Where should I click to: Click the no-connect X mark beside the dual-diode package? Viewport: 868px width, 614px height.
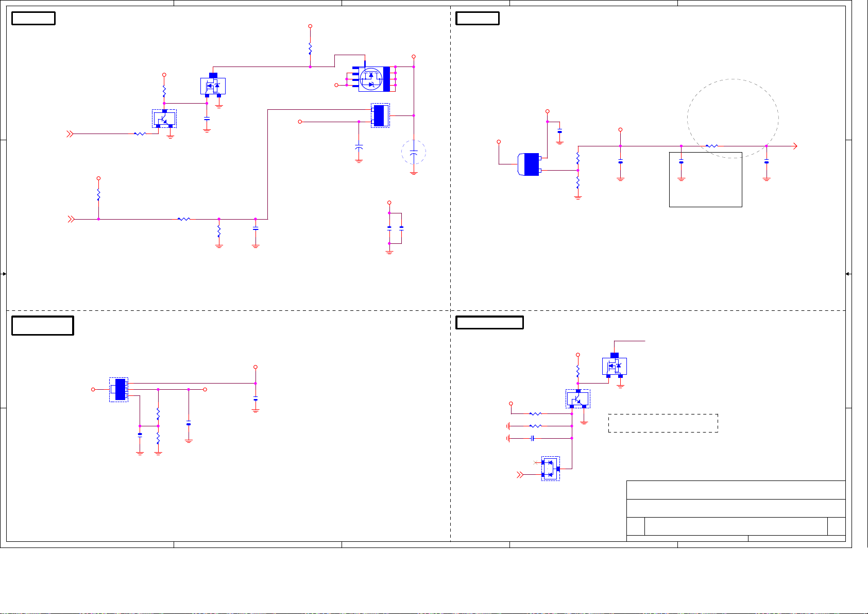536,462
